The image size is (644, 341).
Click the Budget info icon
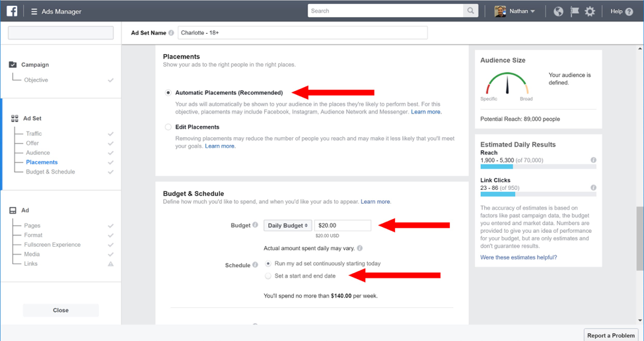tap(255, 225)
